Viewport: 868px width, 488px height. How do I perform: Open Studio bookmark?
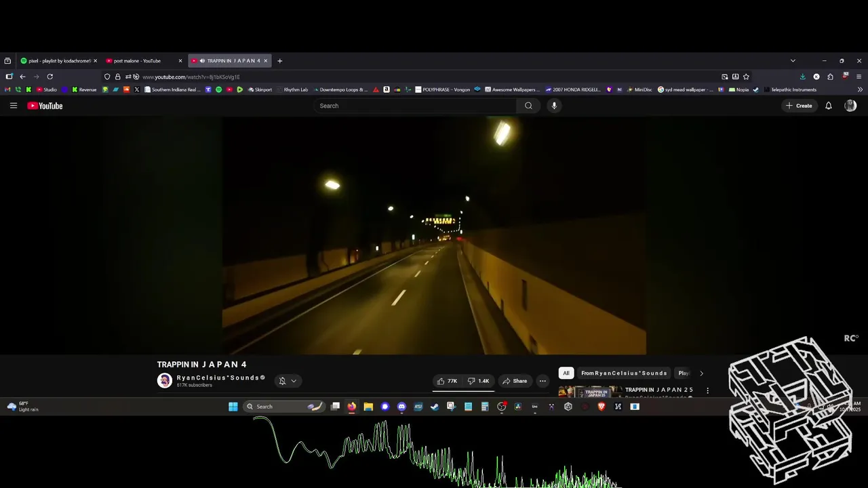(x=46, y=89)
